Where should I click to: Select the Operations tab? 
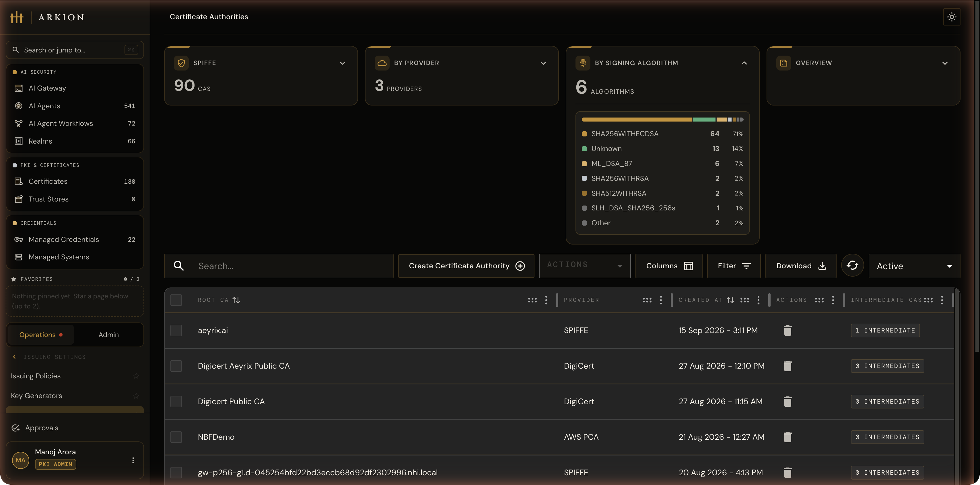pos(41,335)
